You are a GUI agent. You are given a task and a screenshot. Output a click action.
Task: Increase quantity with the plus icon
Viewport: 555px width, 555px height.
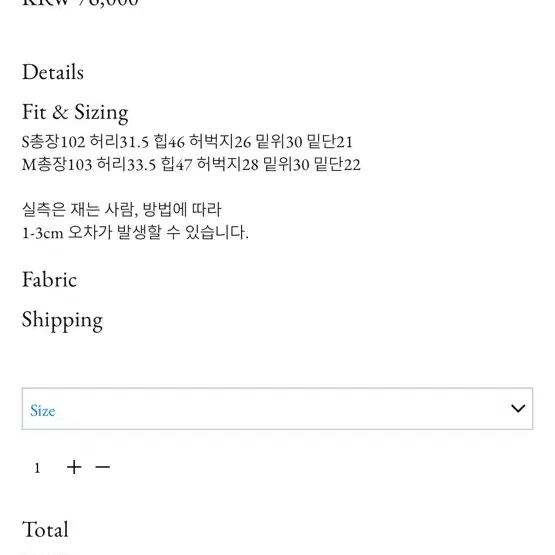74,467
